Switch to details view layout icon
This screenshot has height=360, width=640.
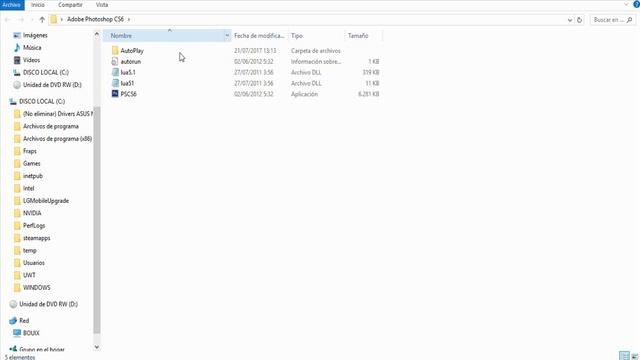624,356
